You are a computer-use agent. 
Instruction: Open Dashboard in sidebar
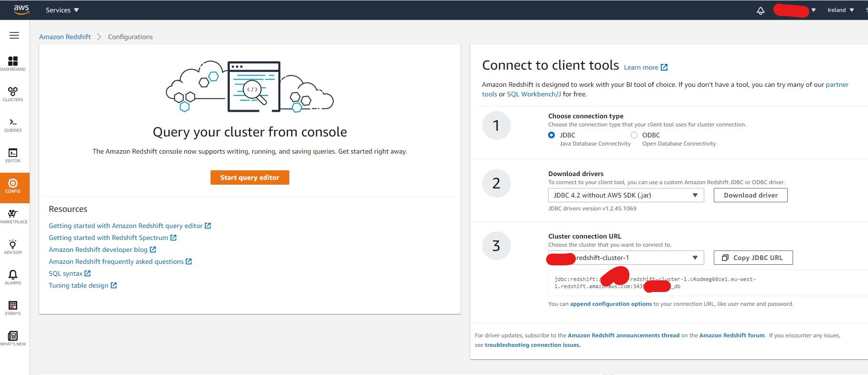point(13,63)
